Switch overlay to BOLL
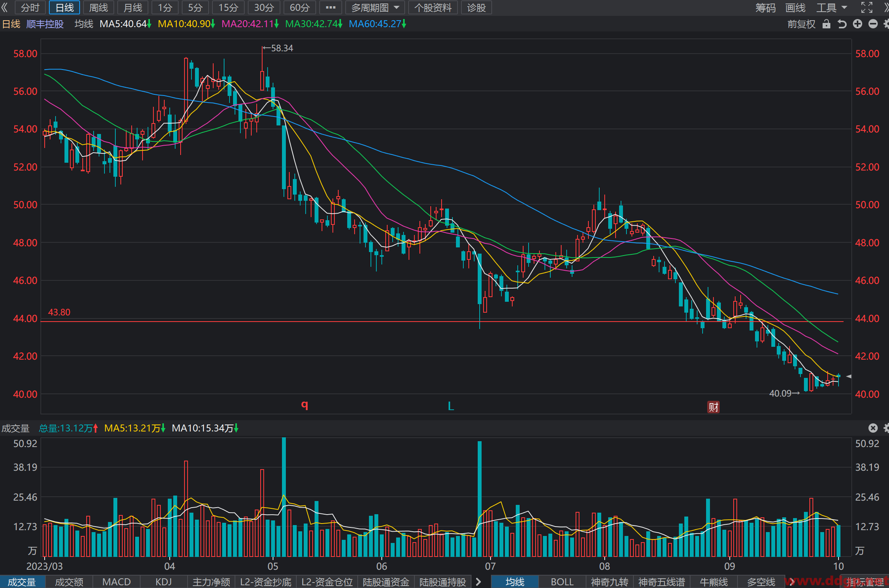Image resolution: width=889 pixels, height=588 pixels. 562,582
